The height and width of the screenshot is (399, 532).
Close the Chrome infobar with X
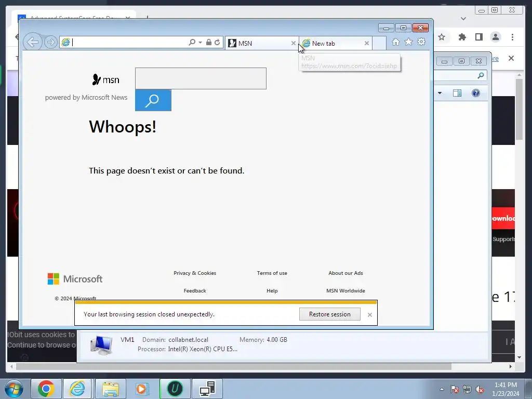coord(511,58)
